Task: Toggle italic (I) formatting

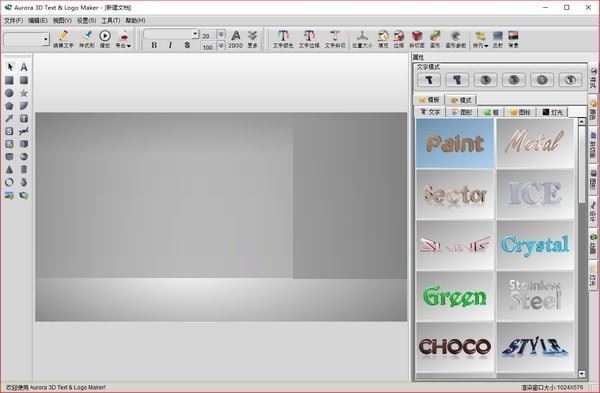Action: point(170,45)
